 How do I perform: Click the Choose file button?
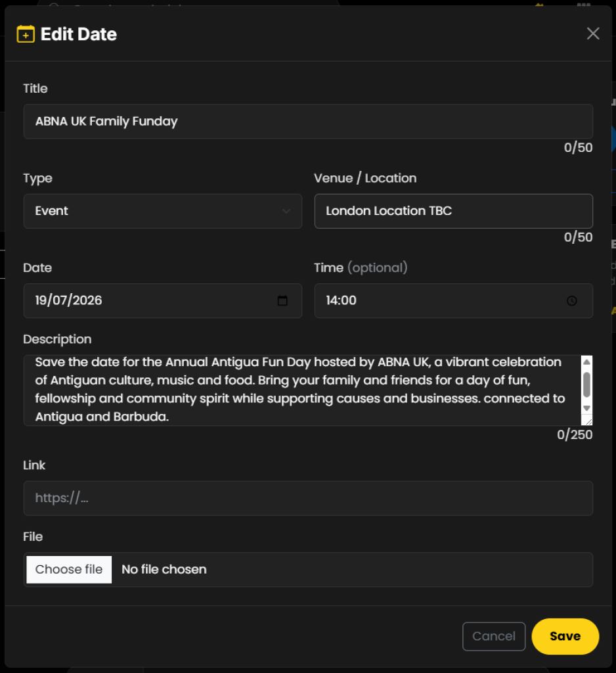click(x=69, y=569)
